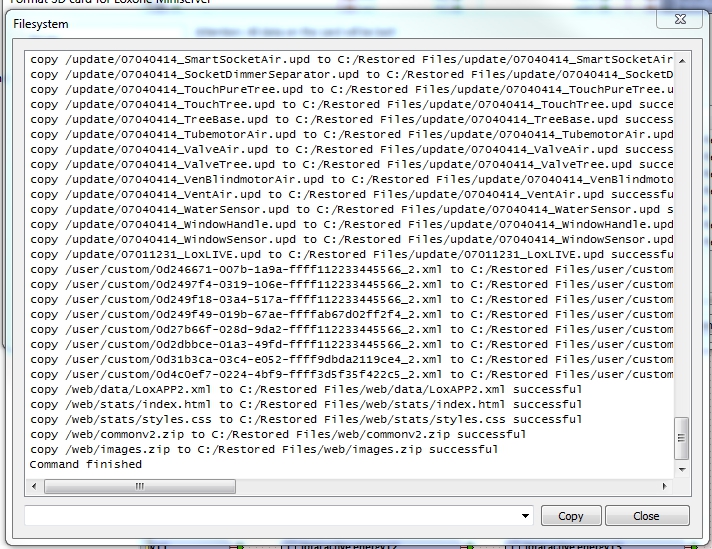
Task: Click the log line for /web/images.zip
Action: pyautogui.click(x=264, y=450)
